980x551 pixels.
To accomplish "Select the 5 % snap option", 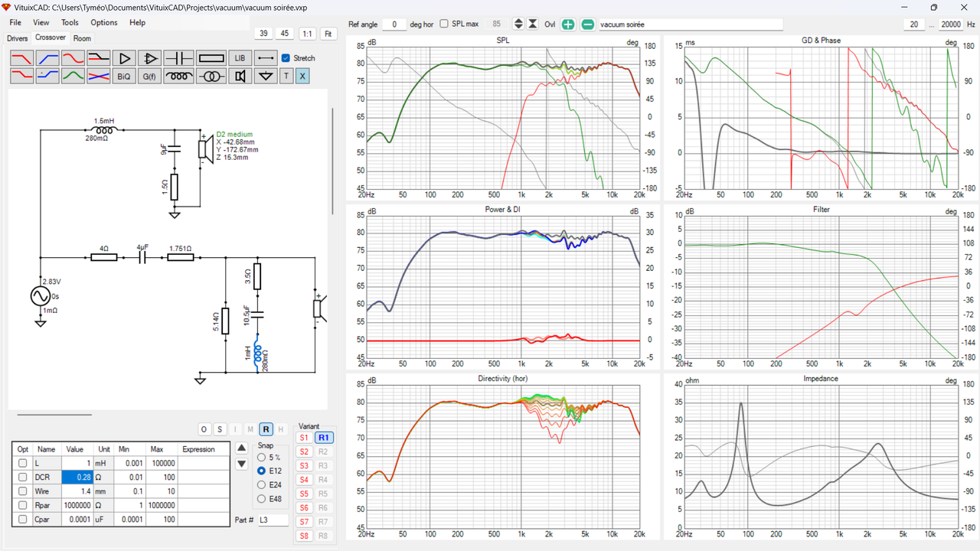I will click(x=262, y=458).
